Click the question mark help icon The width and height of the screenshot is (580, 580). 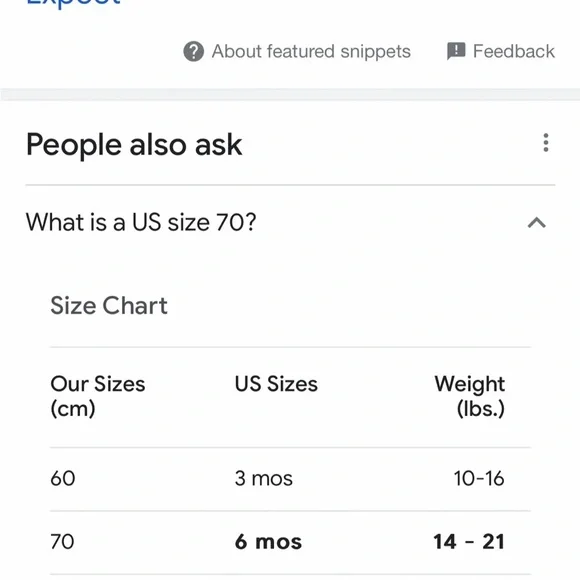point(193,51)
